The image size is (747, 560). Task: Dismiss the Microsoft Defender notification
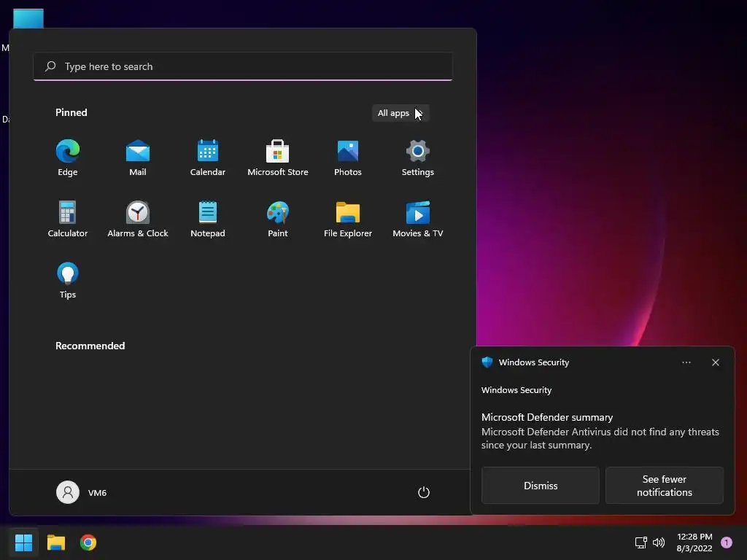tap(541, 485)
